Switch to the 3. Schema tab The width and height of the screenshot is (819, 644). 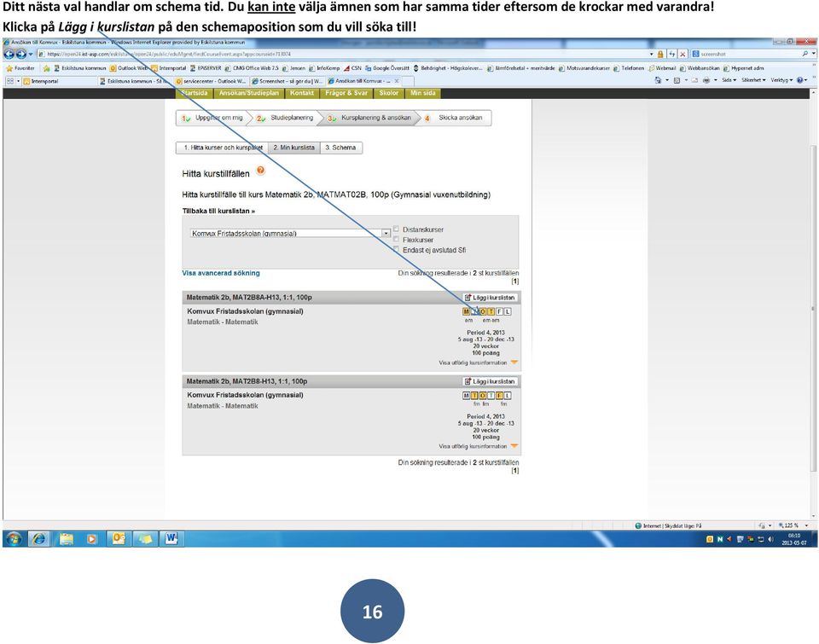[x=340, y=148]
